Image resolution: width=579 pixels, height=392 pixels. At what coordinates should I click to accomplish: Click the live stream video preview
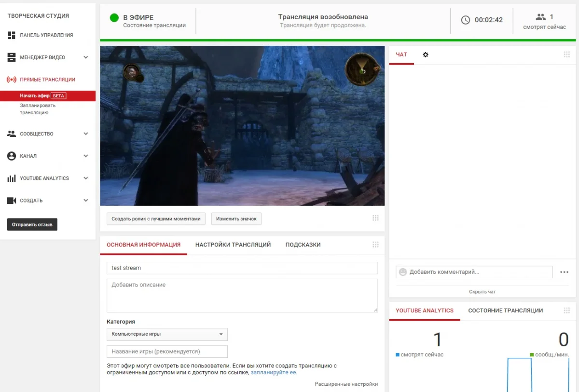(242, 126)
